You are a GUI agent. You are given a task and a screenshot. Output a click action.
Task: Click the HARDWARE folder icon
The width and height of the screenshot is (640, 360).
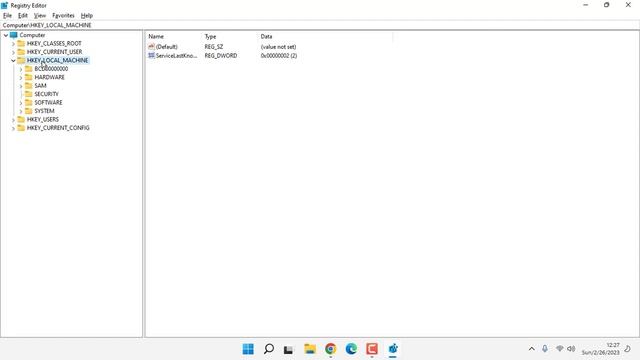click(x=29, y=77)
